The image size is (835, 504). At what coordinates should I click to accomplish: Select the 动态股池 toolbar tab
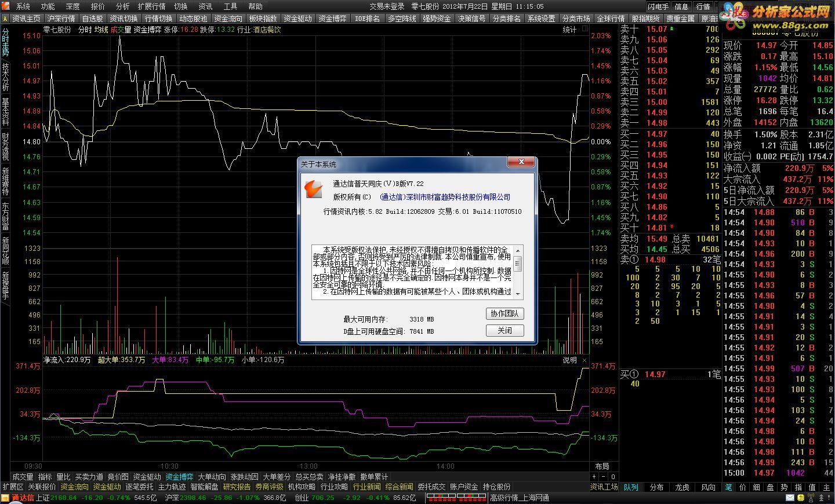coord(194,19)
